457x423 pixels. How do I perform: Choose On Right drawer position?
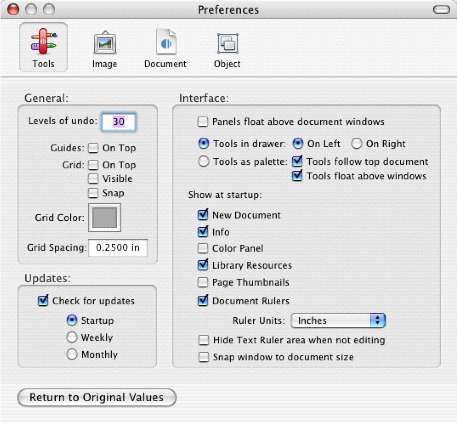coord(356,144)
